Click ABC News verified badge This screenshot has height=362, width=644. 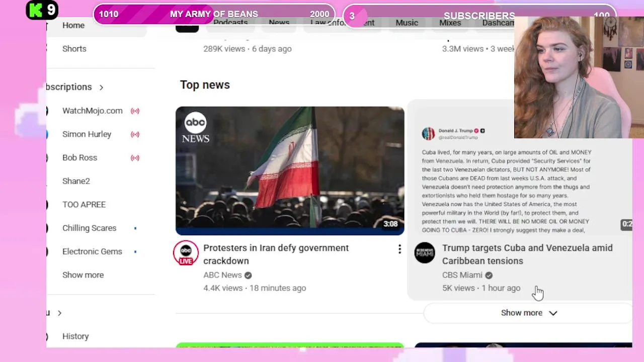pos(248,275)
